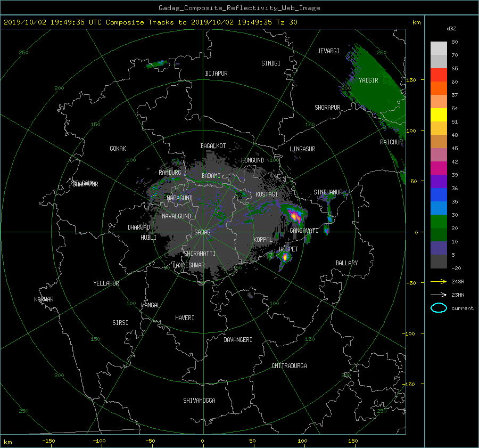Click the RAICHUR city label
The image size is (479, 448).
391,142
